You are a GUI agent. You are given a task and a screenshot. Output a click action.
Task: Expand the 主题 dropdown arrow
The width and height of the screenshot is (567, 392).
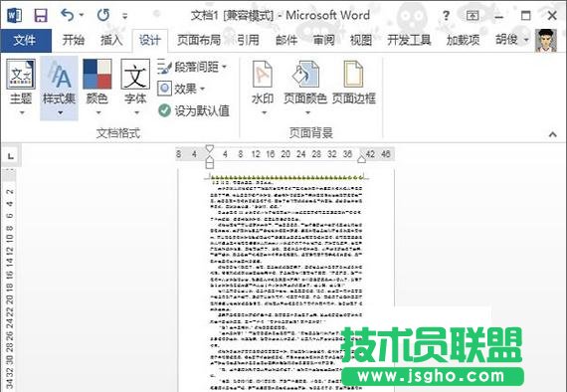click(x=22, y=112)
